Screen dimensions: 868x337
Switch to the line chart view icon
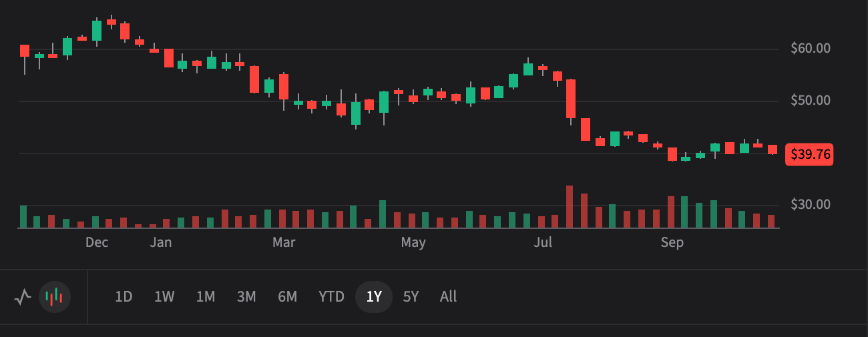pos(23,297)
